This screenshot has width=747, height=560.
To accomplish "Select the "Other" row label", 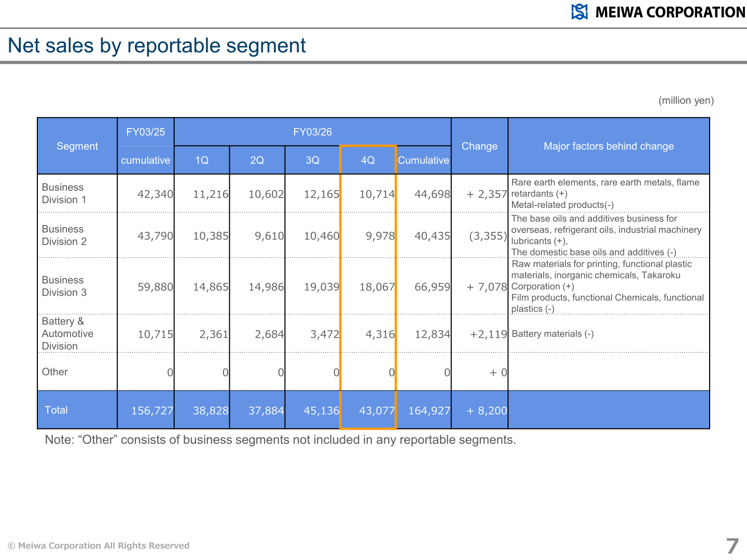I will tap(55, 372).
